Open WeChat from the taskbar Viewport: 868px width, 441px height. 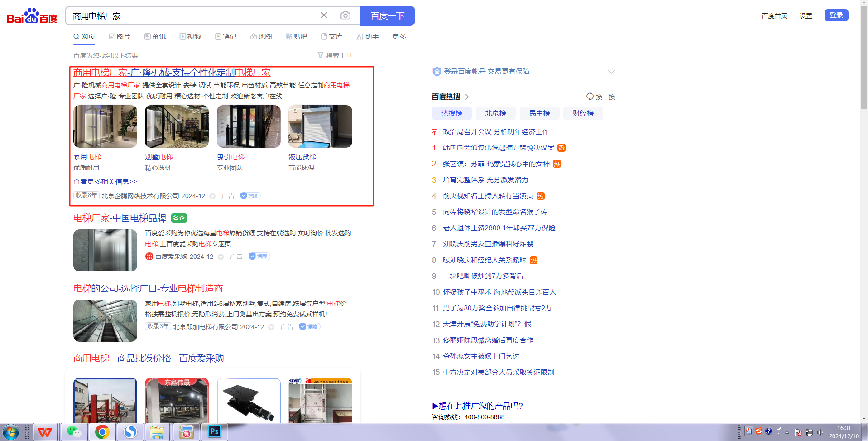tap(73, 432)
